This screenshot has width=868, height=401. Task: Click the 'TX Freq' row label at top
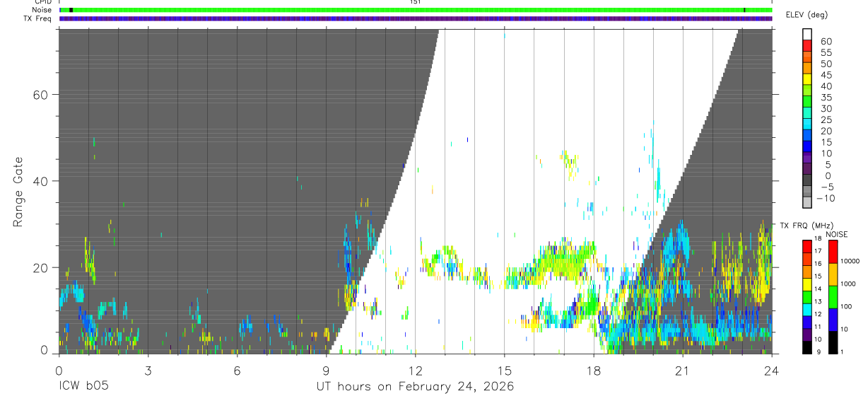pyautogui.click(x=38, y=18)
